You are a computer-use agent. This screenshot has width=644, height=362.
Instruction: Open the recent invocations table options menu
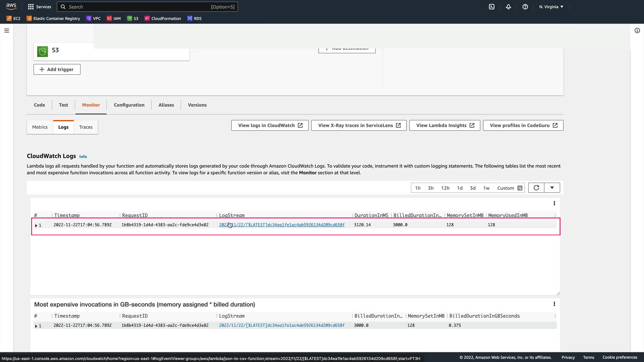click(x=554, y=203)
